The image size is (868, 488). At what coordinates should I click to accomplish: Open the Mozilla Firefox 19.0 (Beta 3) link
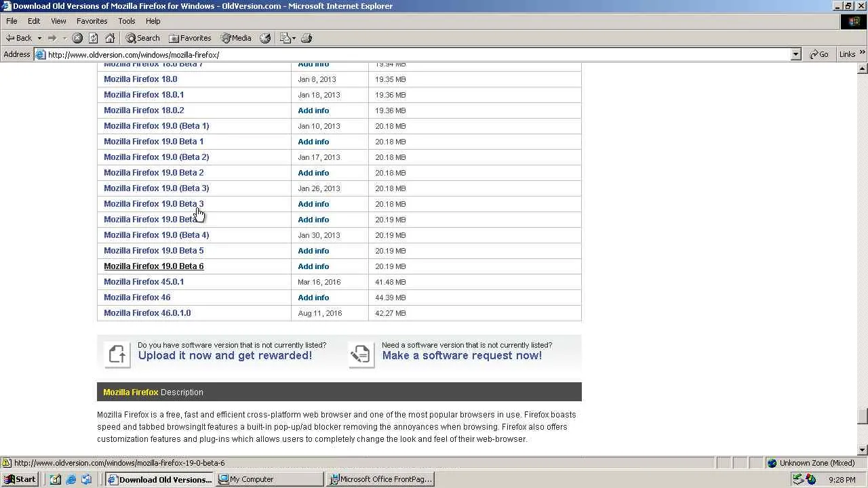(156, 188)
